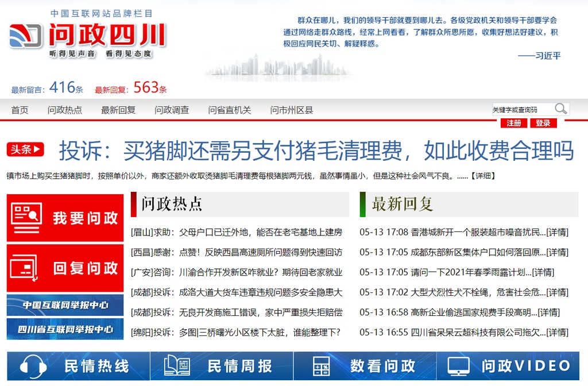Open 民情周报 book banner

click(x=221, y=366)
